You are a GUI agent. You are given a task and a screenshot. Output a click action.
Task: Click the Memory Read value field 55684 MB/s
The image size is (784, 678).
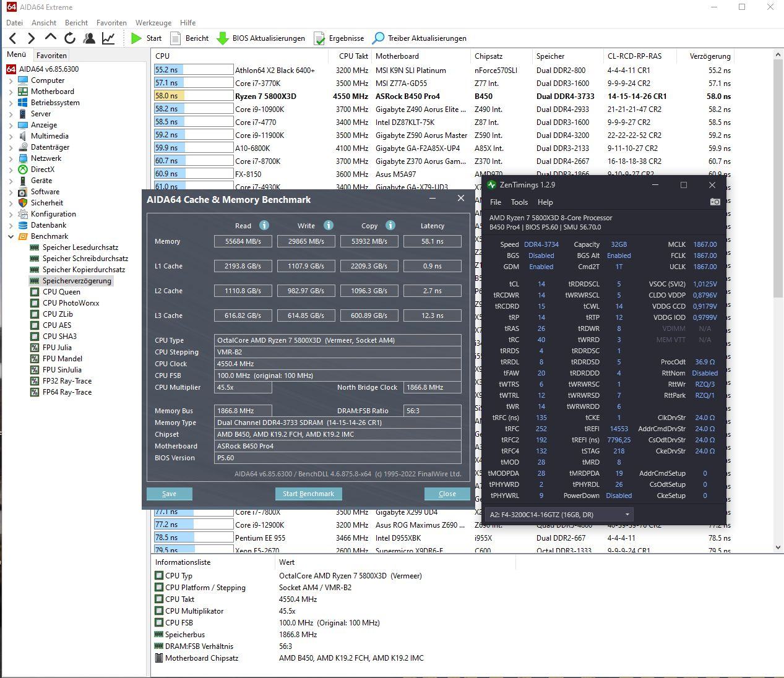coord(243,241)
